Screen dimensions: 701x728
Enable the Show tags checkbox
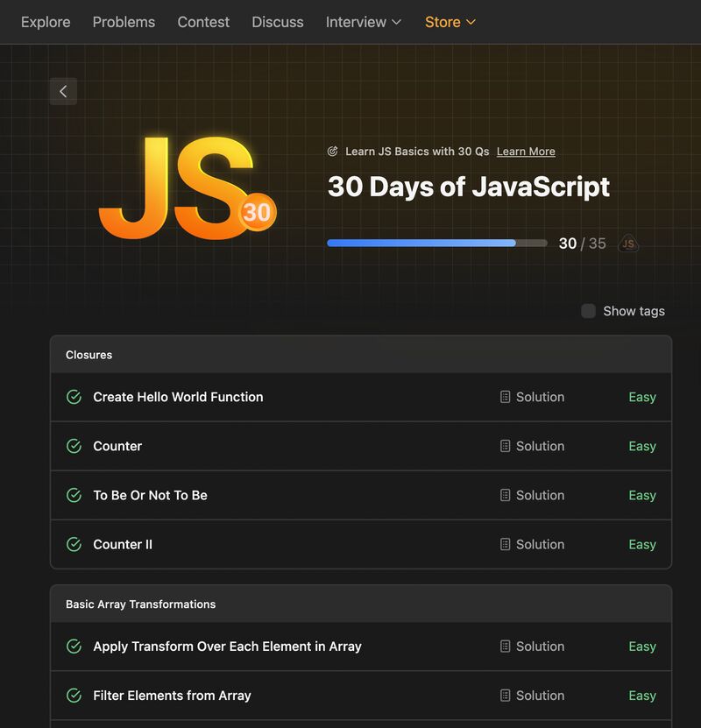(x=589, y=311)
